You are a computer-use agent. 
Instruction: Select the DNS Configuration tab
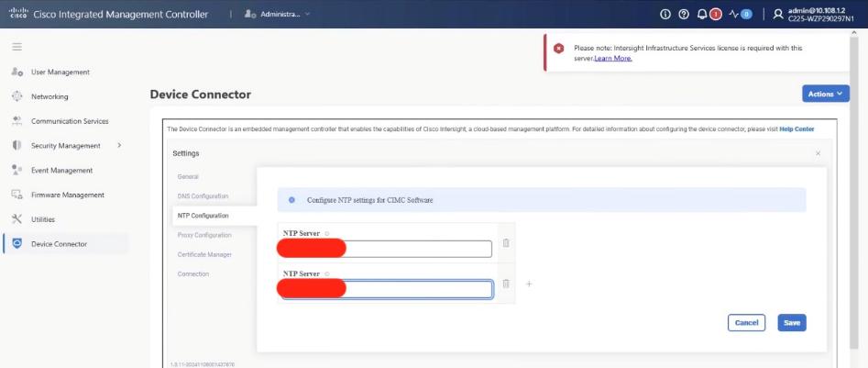pos(203,196)
